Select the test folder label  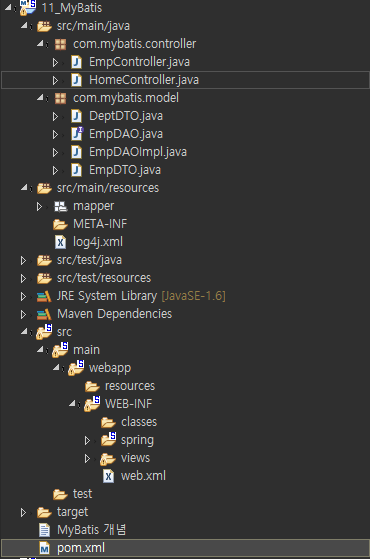point(82,494)
